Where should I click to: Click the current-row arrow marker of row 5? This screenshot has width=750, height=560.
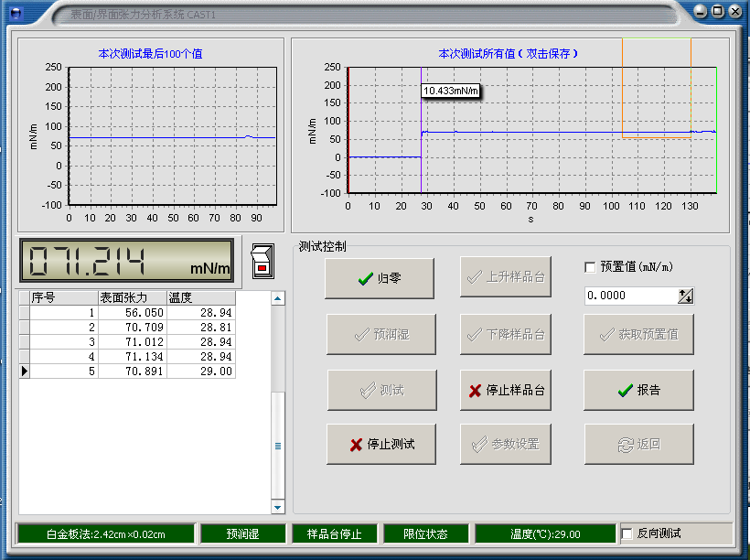point(25,371)
